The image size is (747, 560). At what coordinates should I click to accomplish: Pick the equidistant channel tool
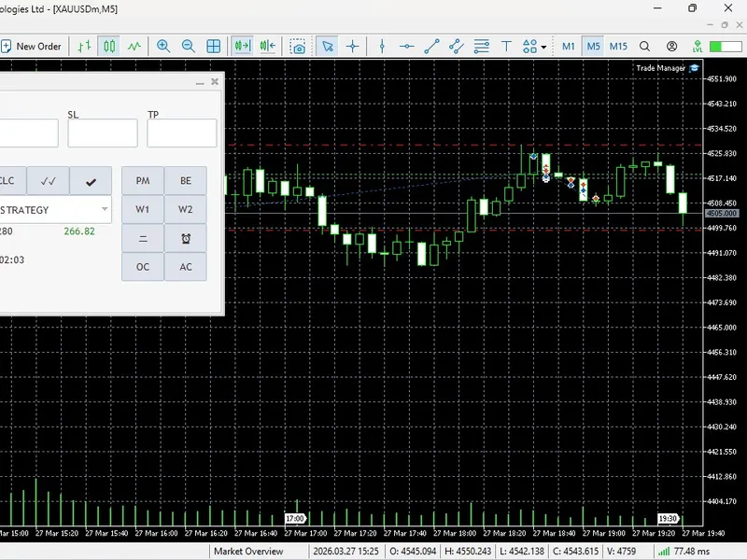(x=457, y=46)
